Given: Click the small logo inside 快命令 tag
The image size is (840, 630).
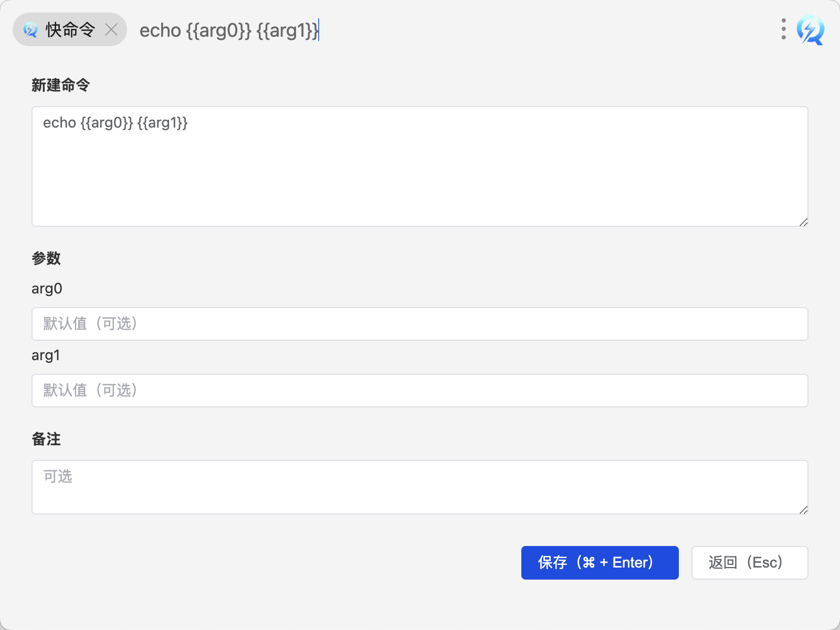Looking at the screenshot, I should [30, 30].
